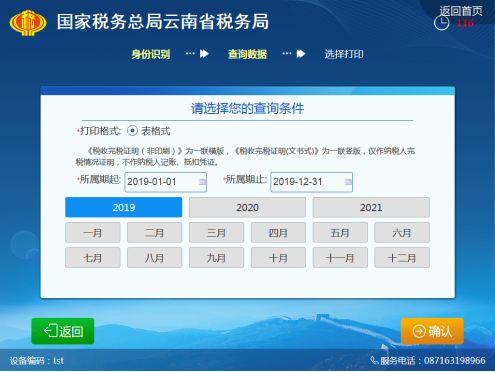Open calendar icon for 所属期起 start date
Viewport: 495px width, 372px height.
(202, 182)
